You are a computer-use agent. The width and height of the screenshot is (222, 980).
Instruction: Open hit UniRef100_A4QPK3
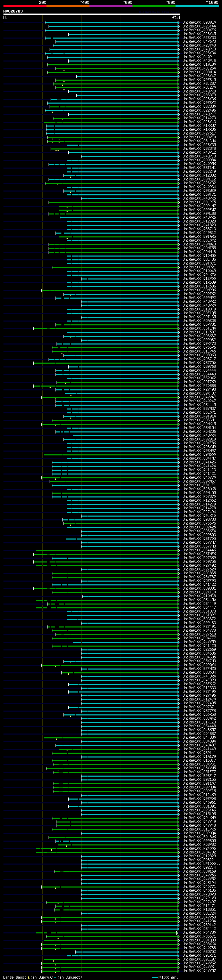point(199,49)
